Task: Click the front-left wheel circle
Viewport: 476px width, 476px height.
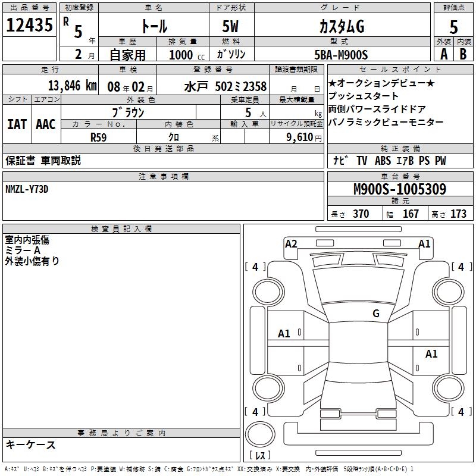Action: 268,292
